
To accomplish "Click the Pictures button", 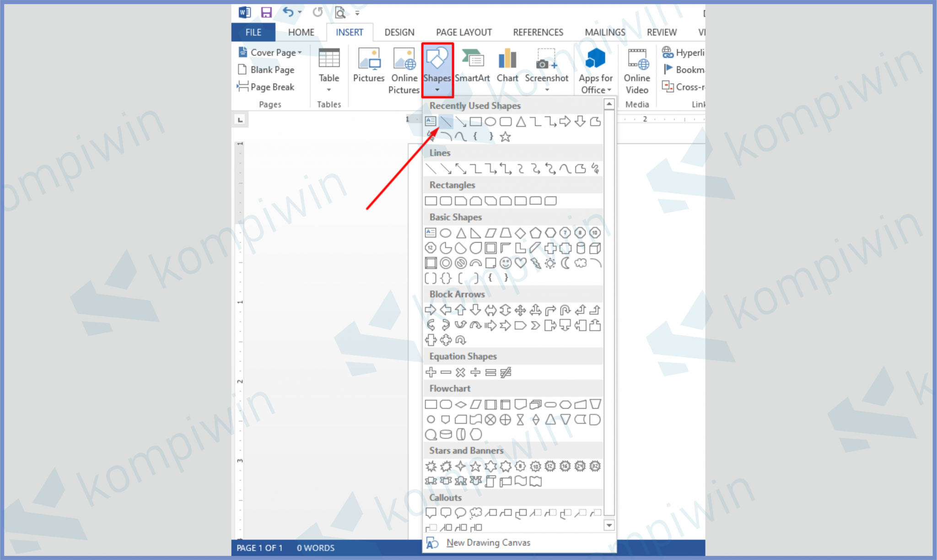I will tap(369, 67).
